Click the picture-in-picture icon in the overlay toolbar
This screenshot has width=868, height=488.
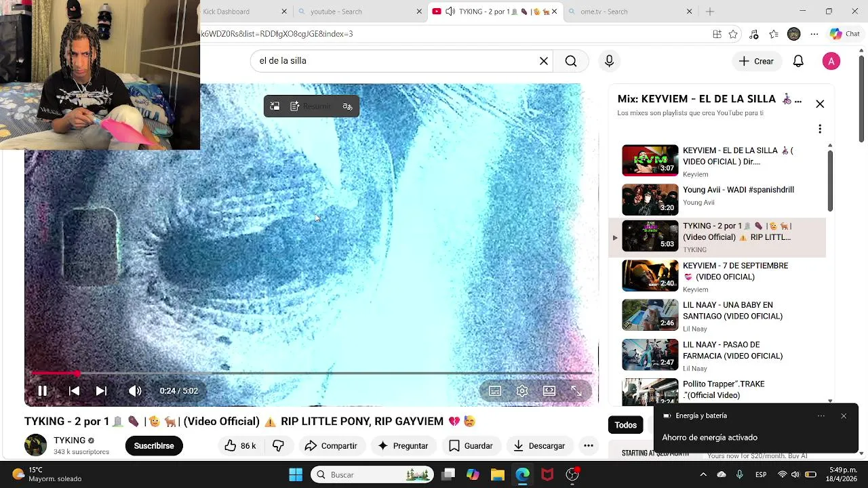[x=275, y=106]
